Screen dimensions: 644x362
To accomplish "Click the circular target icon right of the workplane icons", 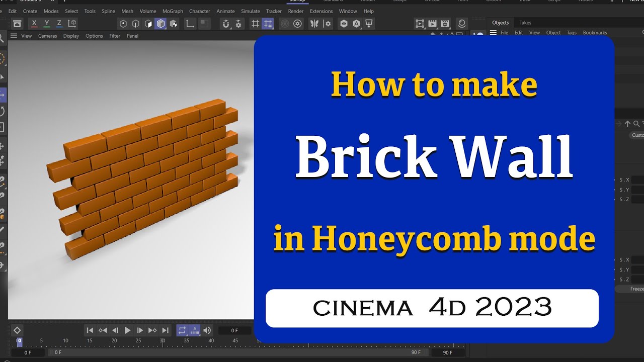I will 285,24.
